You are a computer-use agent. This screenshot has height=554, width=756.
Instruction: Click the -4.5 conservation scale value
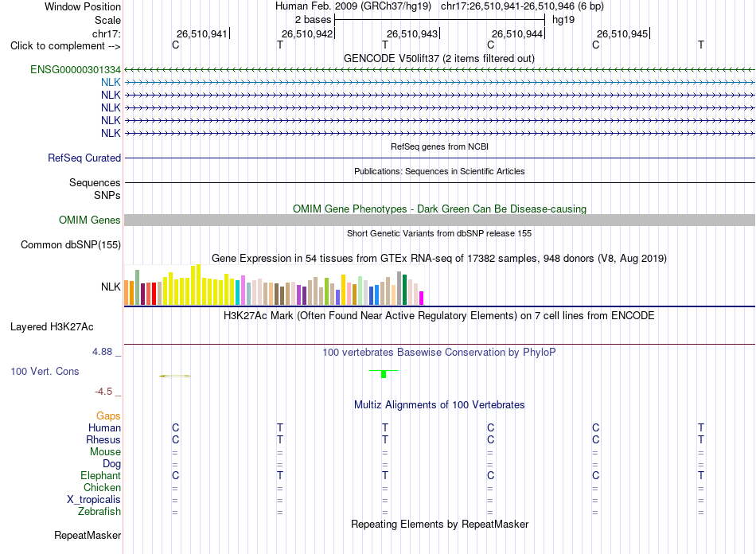pos(103,391)
